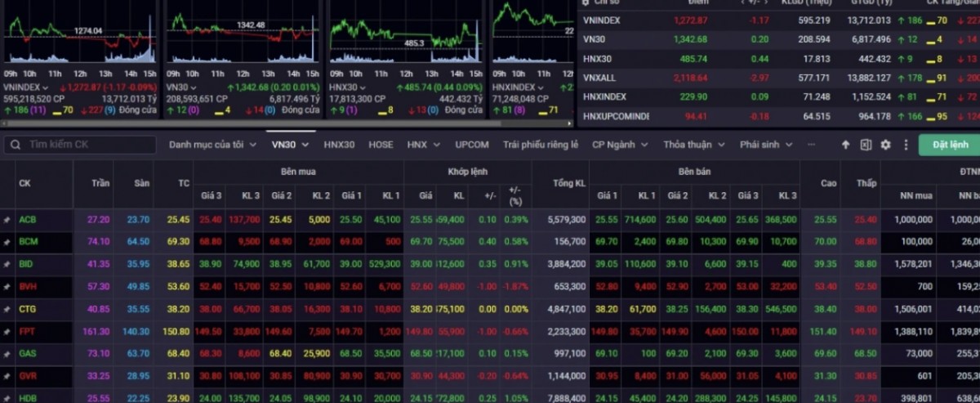Open the settings gear icon
980x403 pixels.
886,145
